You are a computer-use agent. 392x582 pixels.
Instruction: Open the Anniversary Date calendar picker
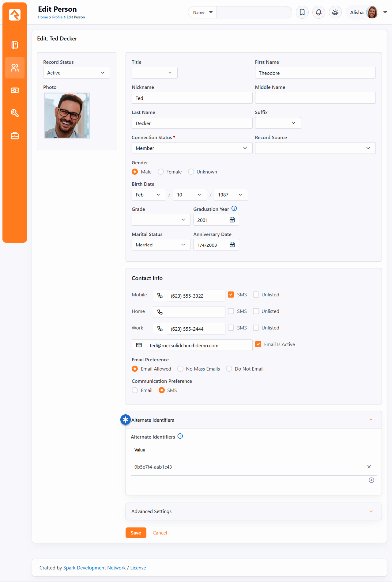[x=232, y=245]
